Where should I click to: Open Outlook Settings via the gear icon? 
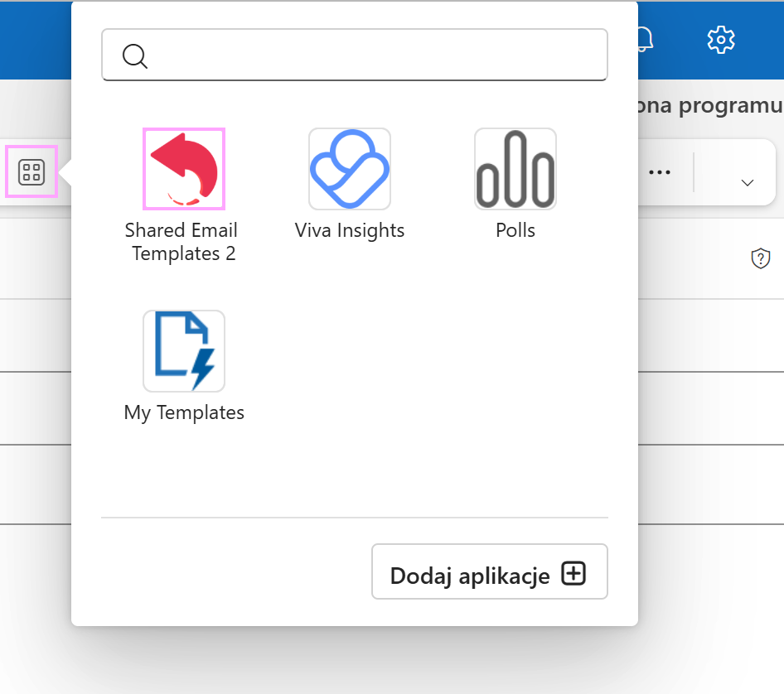click(720, 39)
